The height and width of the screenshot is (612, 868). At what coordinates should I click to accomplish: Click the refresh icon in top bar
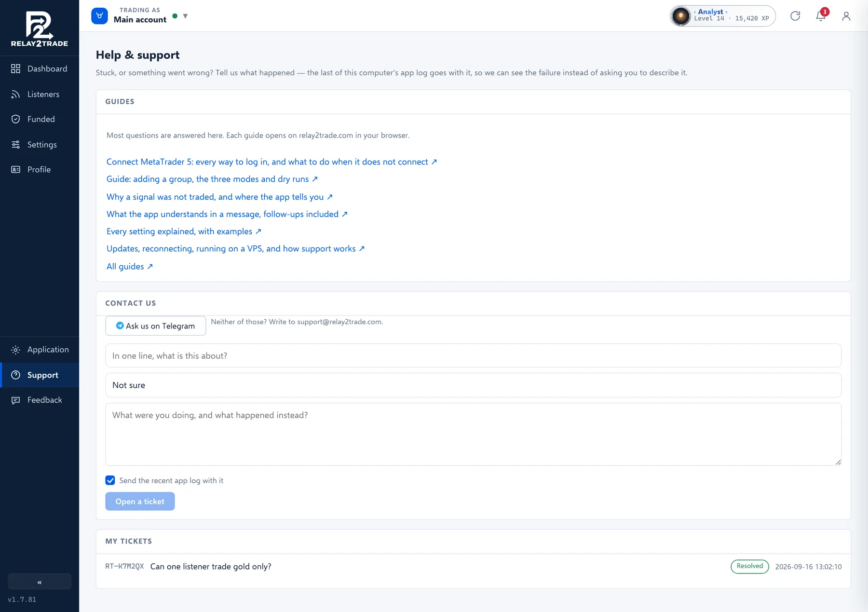tap(795, 16)
